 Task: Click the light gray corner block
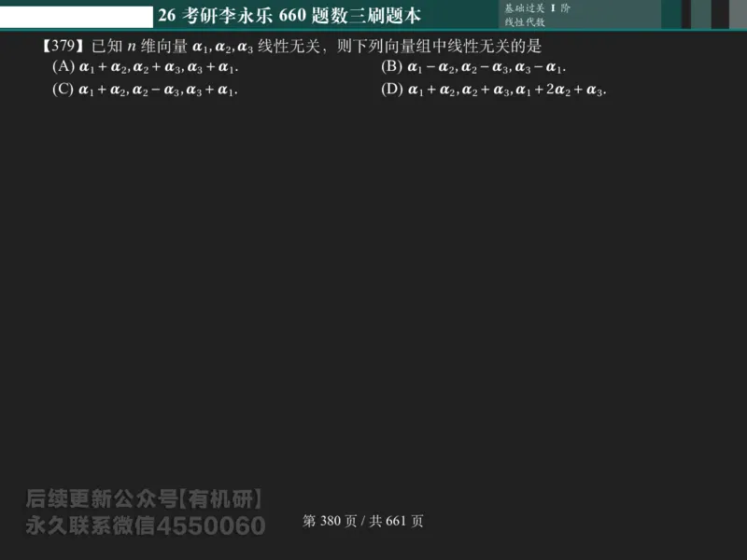(737, 14)
